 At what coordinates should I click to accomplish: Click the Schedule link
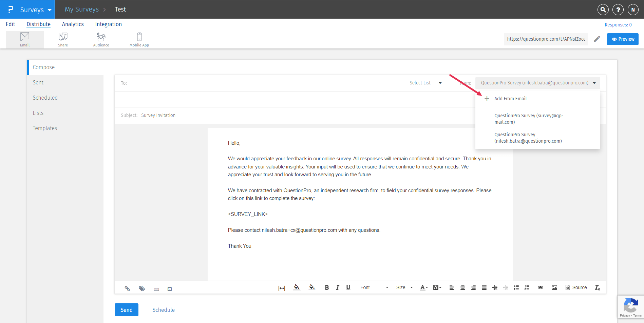click(x=164, y=310)
